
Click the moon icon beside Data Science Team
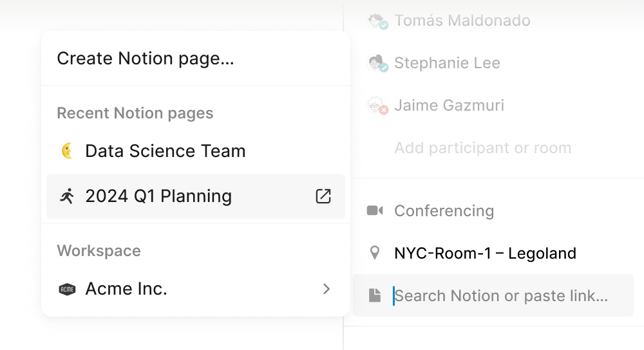[67, 151]
